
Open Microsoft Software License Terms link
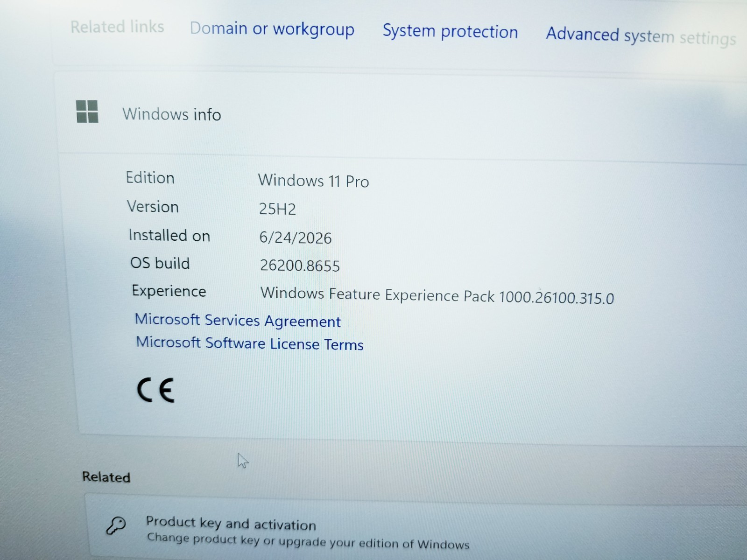click(x=250, y=343)
